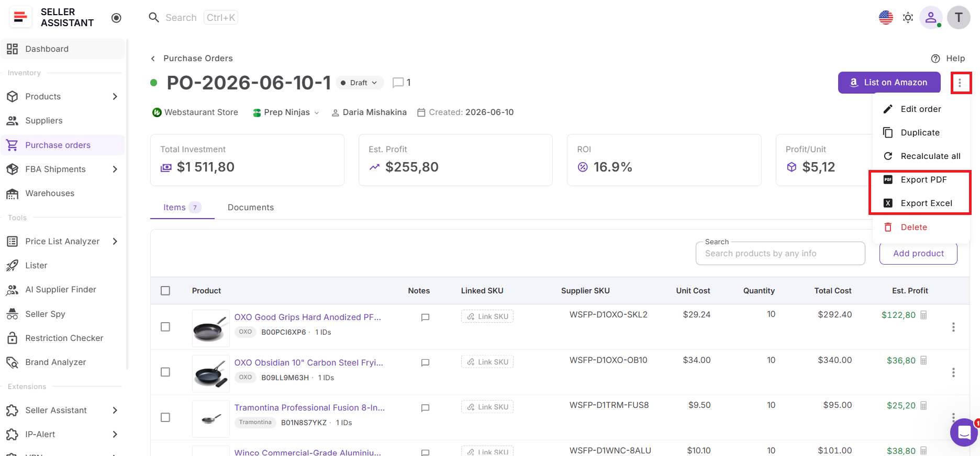The height and width of the screenshot is (456, 980).
Task: Click Link SKU for Tramontina
Action: [487, 407]
